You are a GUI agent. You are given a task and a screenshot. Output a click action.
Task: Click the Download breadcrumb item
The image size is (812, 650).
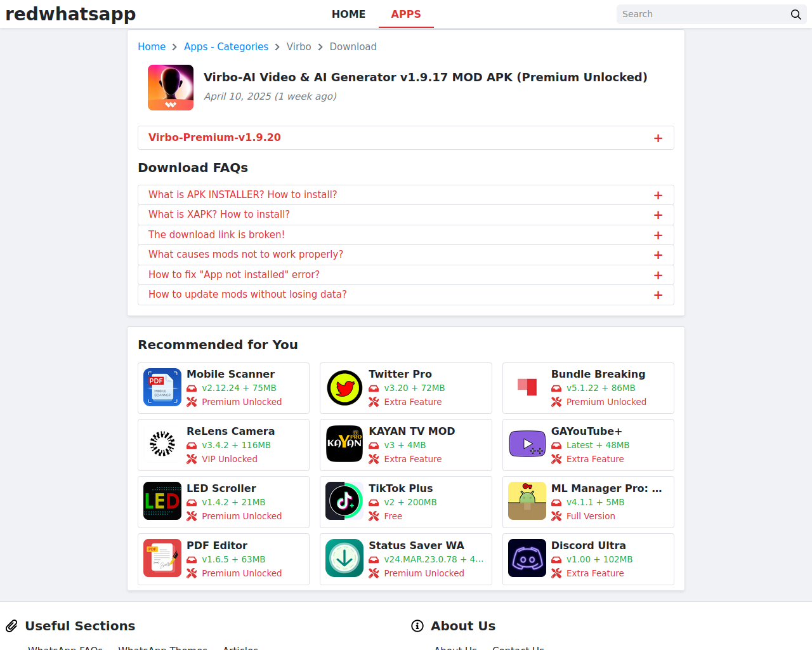click(353, 47)
